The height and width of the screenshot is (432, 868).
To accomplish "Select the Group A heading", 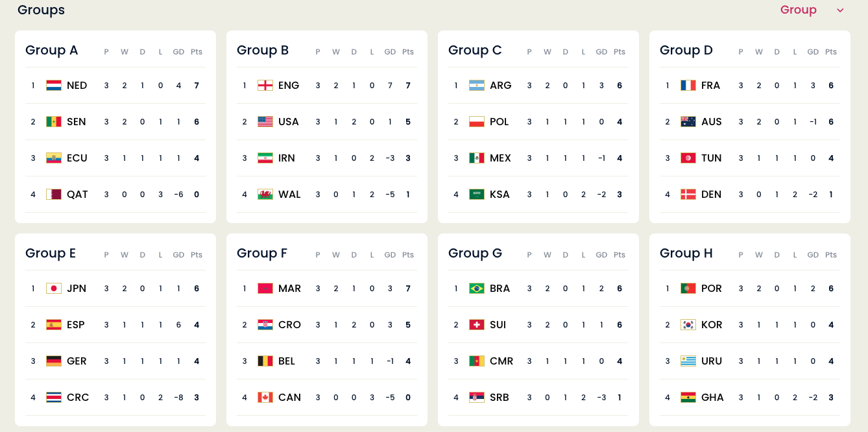I will [52, 51].
